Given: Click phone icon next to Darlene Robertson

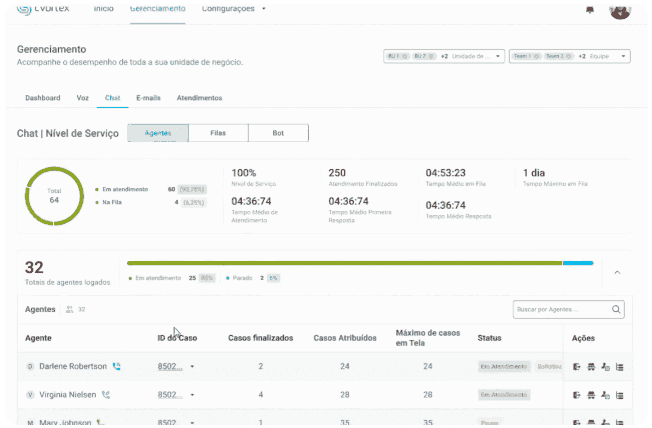Looking at the screenshot, I should (117, 367).
